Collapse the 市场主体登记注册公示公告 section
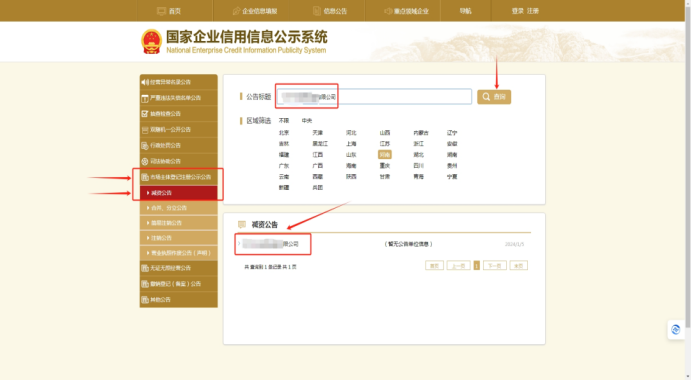692x381 pixels. [x=179, y=177]
